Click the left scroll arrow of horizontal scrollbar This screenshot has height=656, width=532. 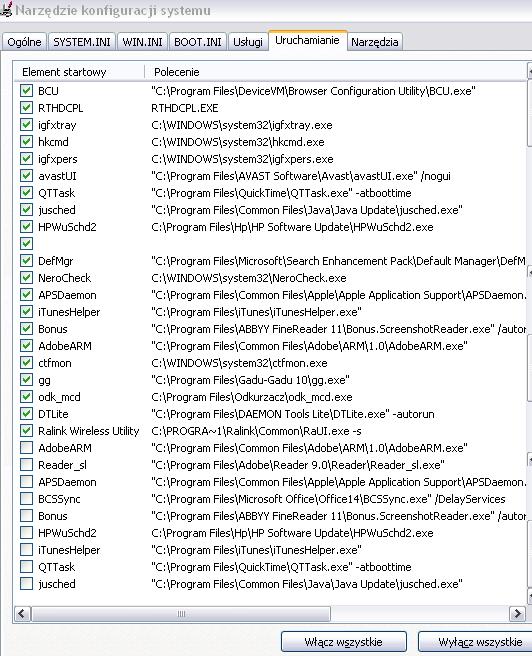coord(22,614)
